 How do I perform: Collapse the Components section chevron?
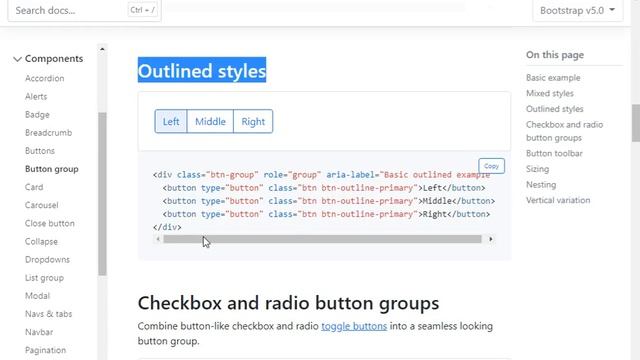click(17, 59)
